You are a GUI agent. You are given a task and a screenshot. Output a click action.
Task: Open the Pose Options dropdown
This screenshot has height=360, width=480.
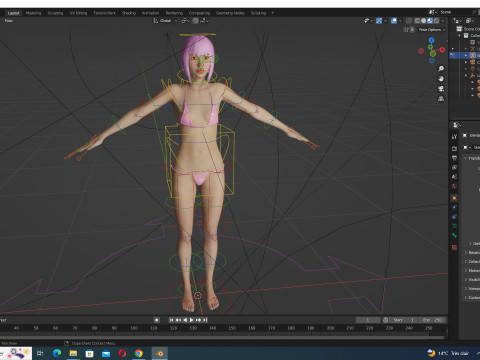click(432, 30)
